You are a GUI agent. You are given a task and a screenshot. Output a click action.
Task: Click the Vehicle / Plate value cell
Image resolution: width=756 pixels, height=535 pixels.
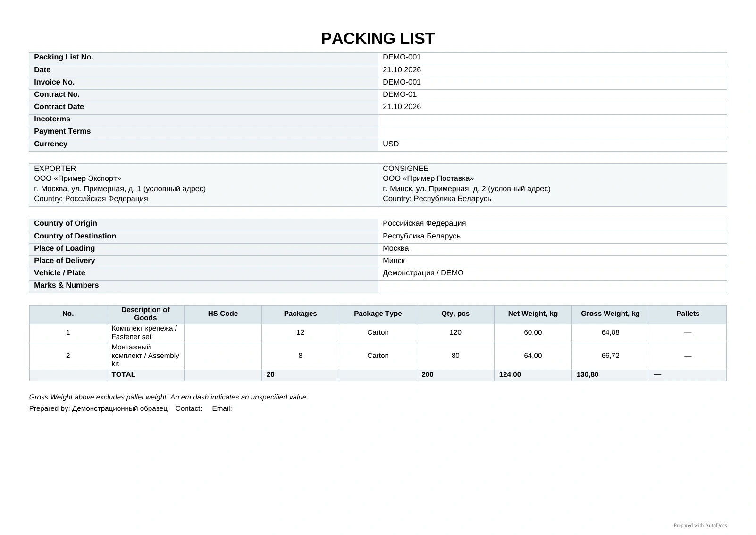552,274
